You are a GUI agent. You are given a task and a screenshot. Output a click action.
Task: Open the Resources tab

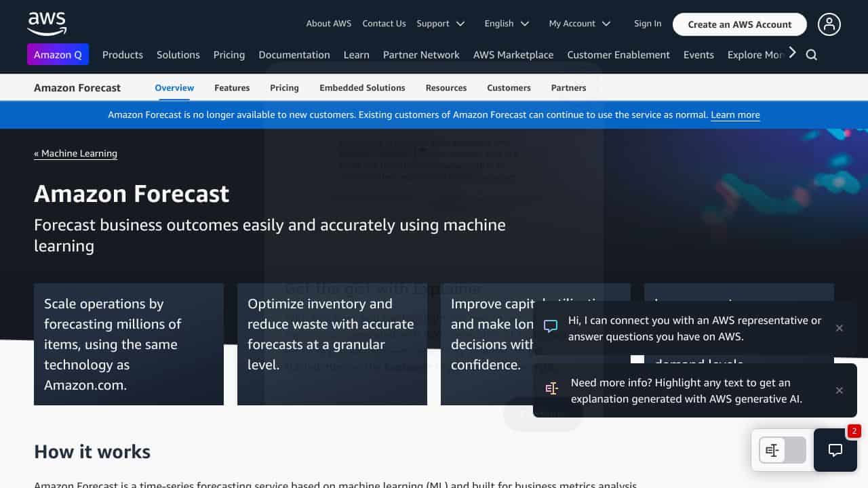point(446,87)
